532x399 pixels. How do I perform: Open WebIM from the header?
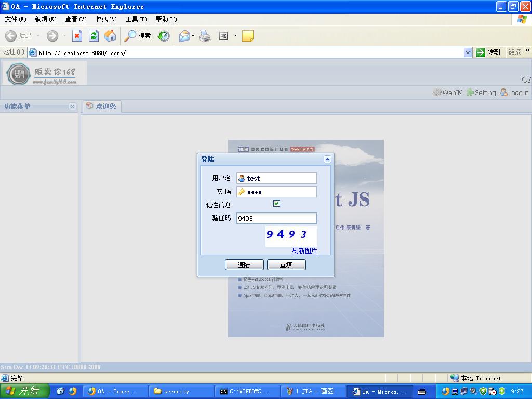pos(448,92)
